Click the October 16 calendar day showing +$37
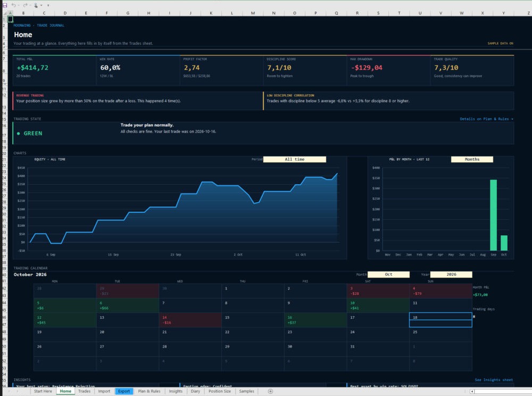 click(315, 320)
